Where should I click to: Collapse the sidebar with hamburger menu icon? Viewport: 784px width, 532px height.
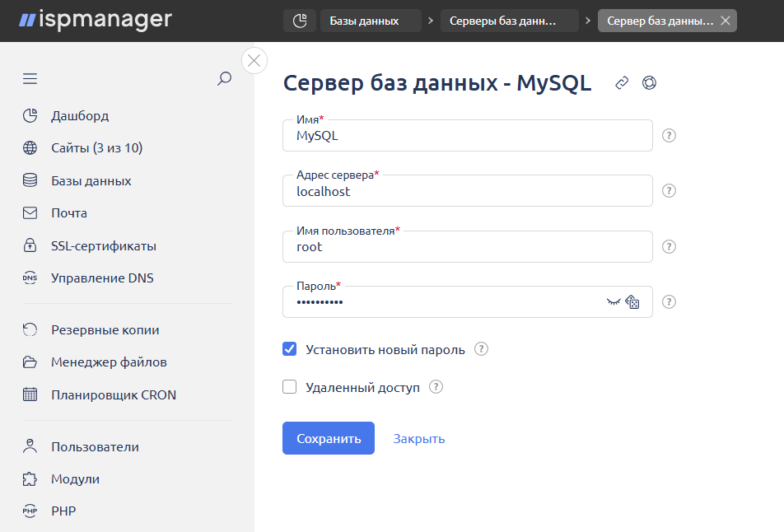tap(30, 79)
